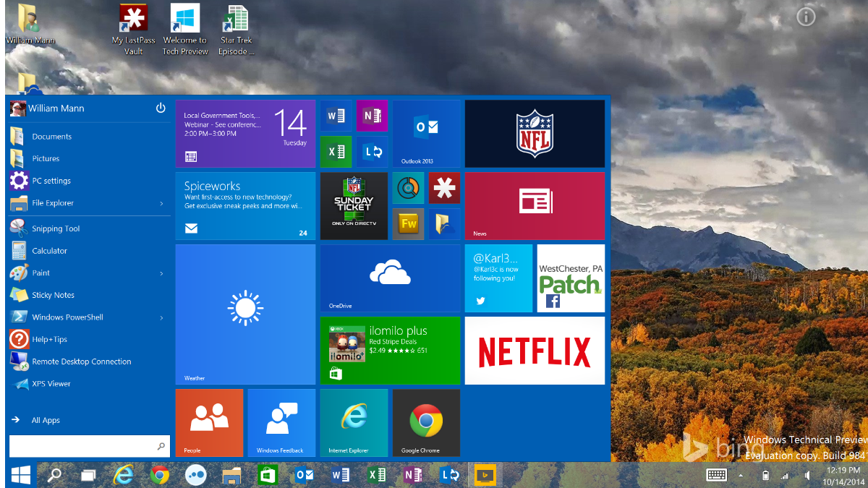Open Welcome to Tech Preview desktop shortcut
868x488 pixels.
click(x=185, y=30)
